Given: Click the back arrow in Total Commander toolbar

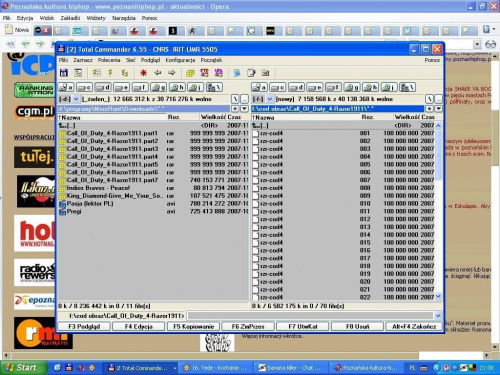Looking at the screenshot, I should pos(158,73).
